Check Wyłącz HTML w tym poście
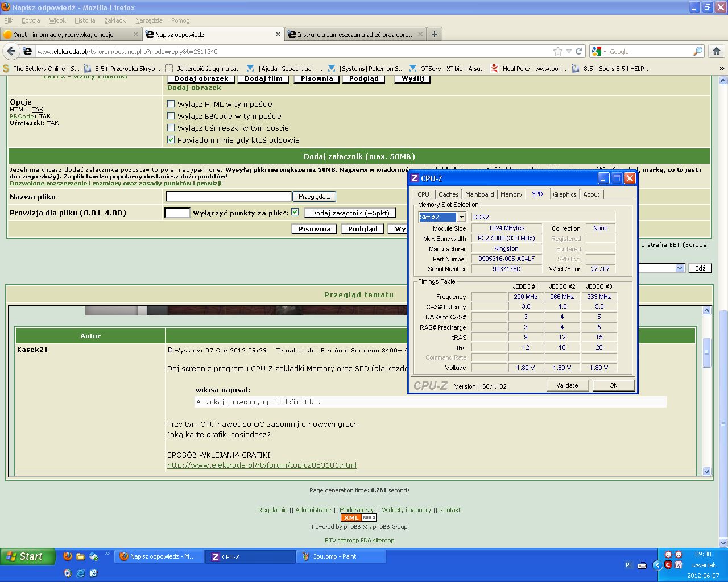Viewport: 728px width, 582px height. coord(171,104)
